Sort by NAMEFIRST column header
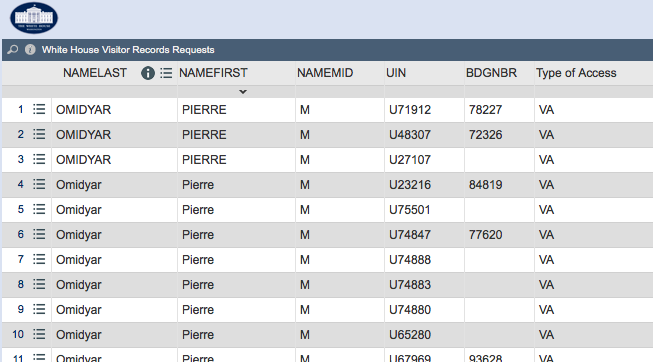The height and width of the screenshot is (362, 653). 213,73
